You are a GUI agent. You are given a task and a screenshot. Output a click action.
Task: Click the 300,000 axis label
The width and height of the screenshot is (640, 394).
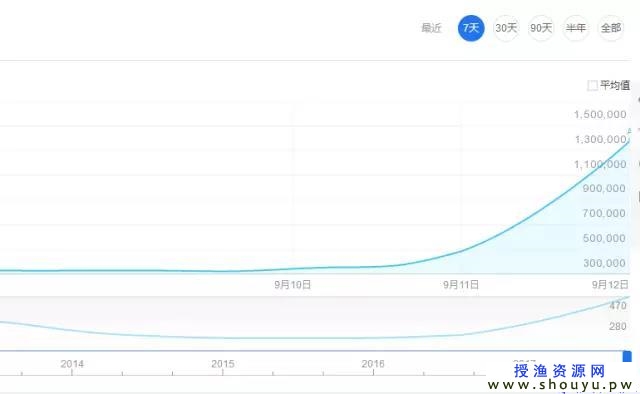pos(604,263)
